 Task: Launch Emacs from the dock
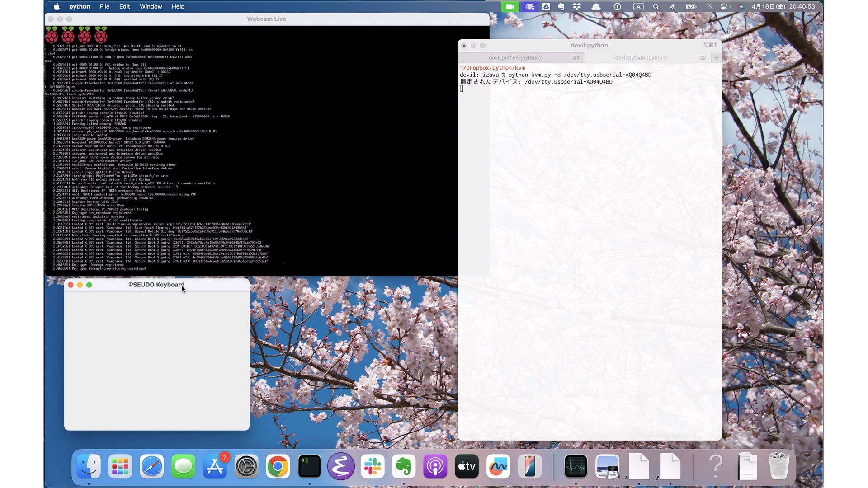pos(340,466)
